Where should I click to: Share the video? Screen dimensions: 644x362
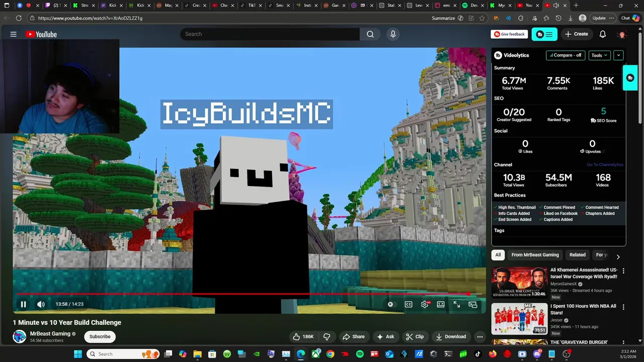coord(353,336)
